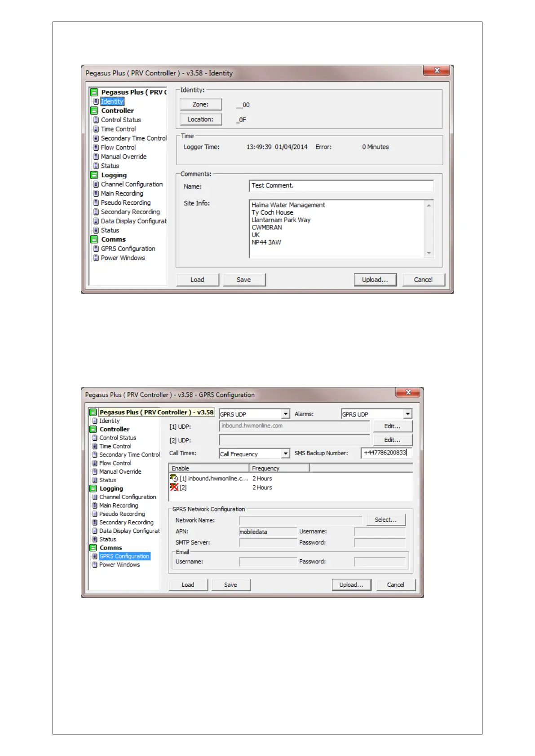The height and width of the screenshot is (756, 535).
Task: Collapse Pegasus Plus root in Identity window
Action: (94, 92)
